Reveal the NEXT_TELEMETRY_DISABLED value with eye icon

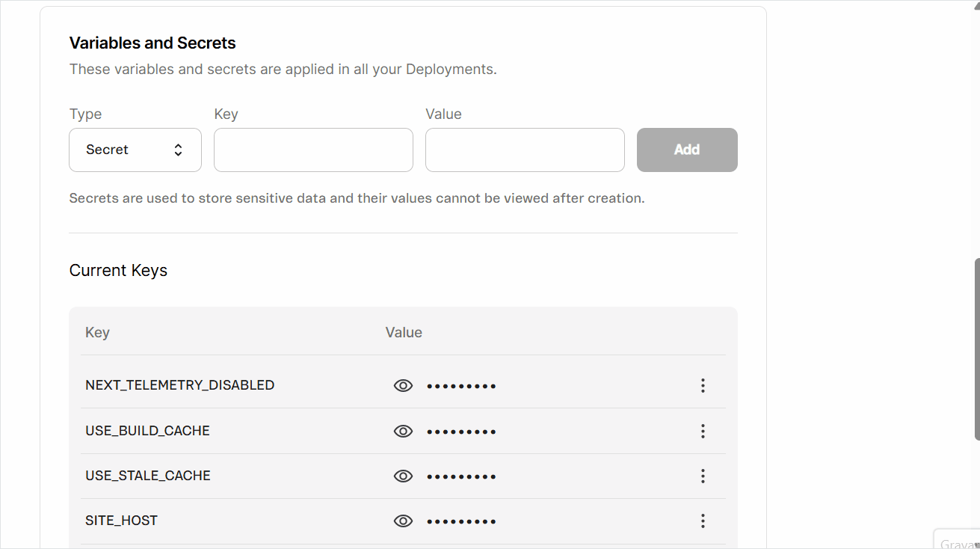pyautogui.click(x=403, y=386)
